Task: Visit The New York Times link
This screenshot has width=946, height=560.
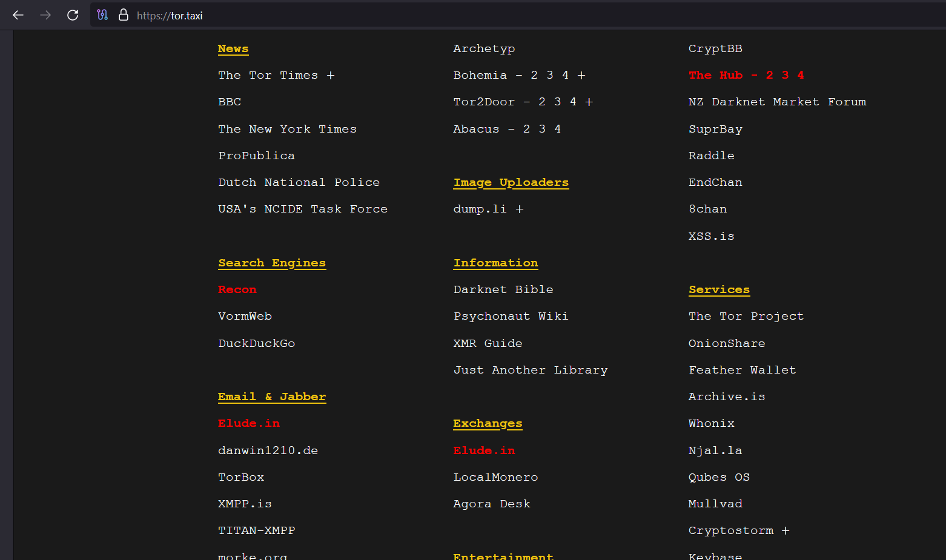Action: pyautogui.click(x=287, y=129)
